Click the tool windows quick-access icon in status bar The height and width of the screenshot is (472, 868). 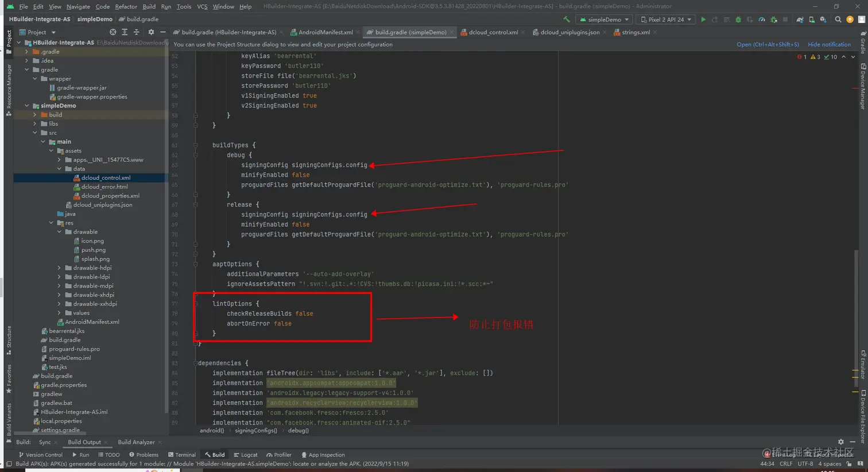(x=9, y=464)
